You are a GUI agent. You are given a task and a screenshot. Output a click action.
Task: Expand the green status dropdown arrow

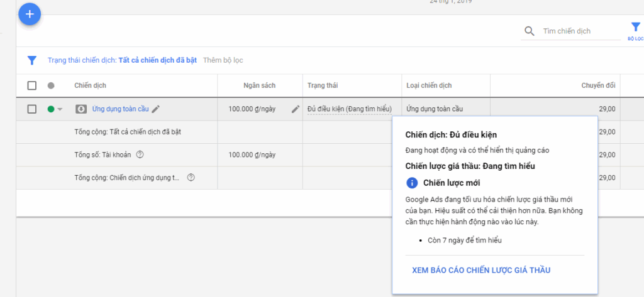tap(60, 109)
